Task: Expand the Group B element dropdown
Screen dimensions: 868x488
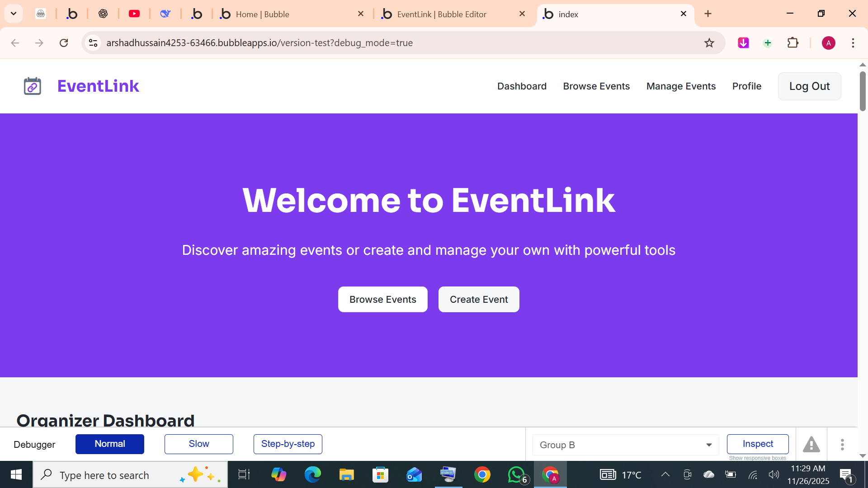Action: tap(626, 445)
